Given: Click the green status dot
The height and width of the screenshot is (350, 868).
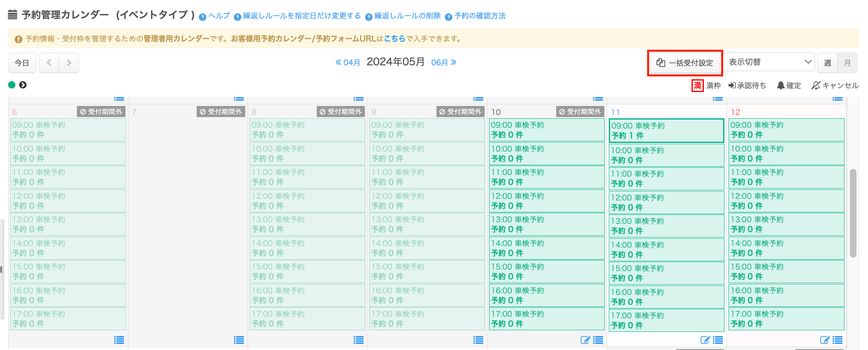Looking at the screenshot, I should point(12,85).
